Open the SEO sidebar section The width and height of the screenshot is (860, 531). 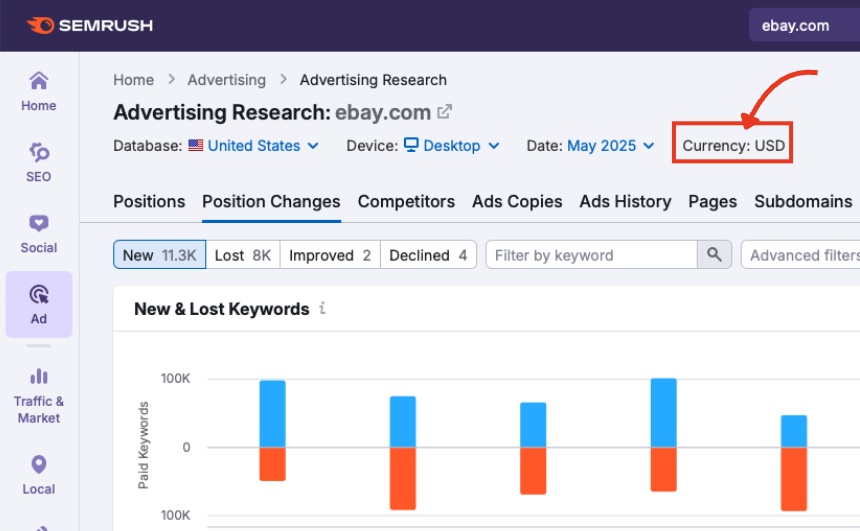(x=38, y=161)
